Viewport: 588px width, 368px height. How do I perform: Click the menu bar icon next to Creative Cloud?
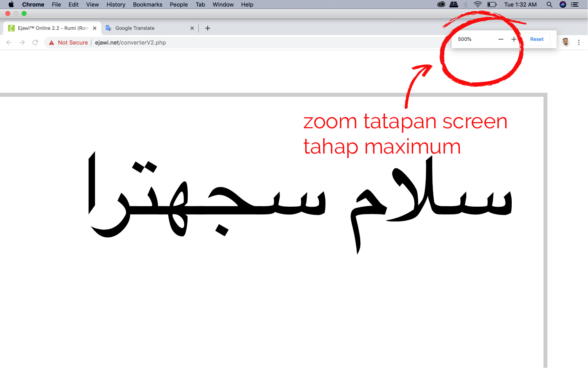[x=454, y=4]
